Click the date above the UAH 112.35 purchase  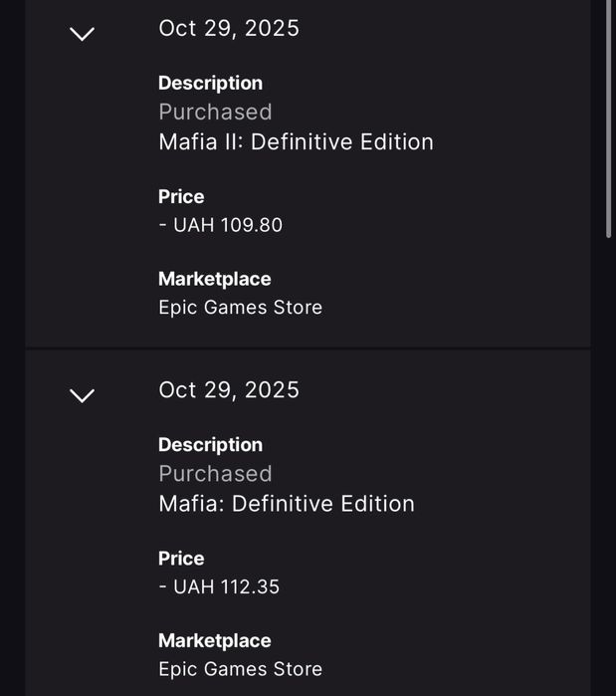tap(229, 389)
